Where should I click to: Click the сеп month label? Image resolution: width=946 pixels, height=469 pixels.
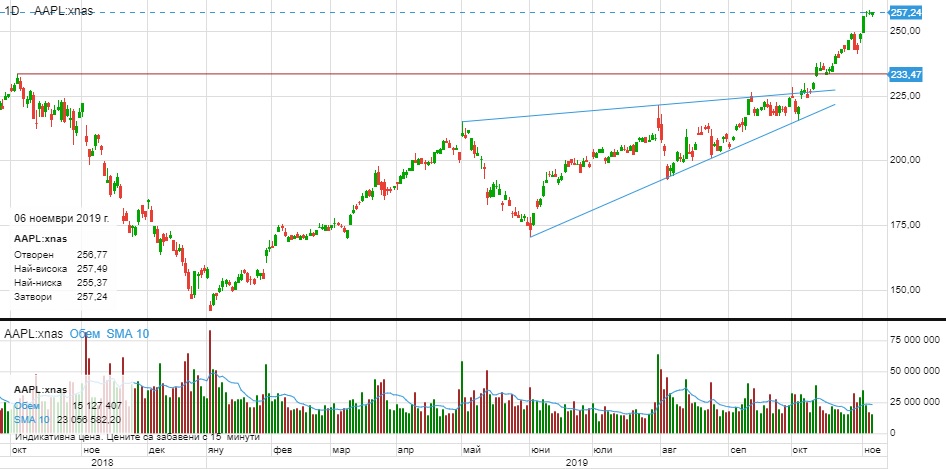(x=738, y=450)
